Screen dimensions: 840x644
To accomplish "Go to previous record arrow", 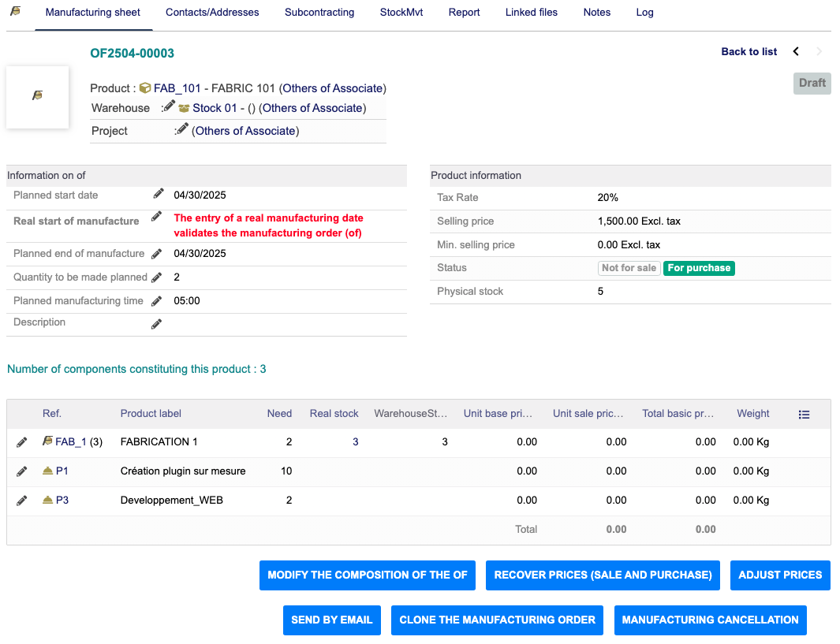I will pyautogui.click(x=796, y=52).
